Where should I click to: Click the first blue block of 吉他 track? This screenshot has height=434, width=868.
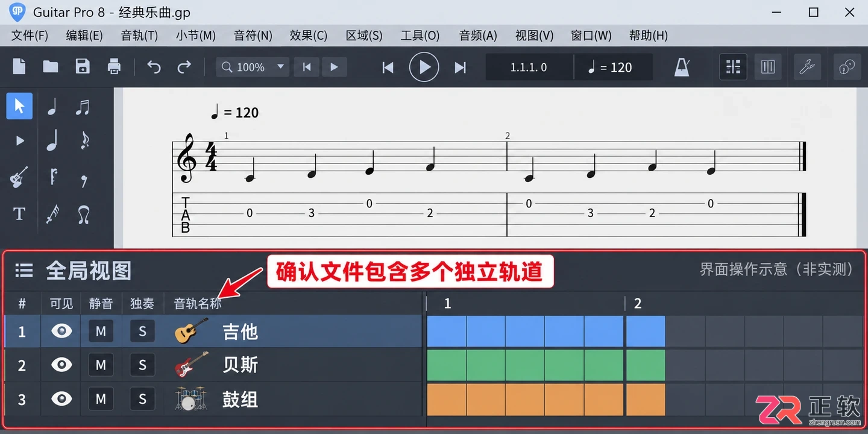(x=446, y=331)
